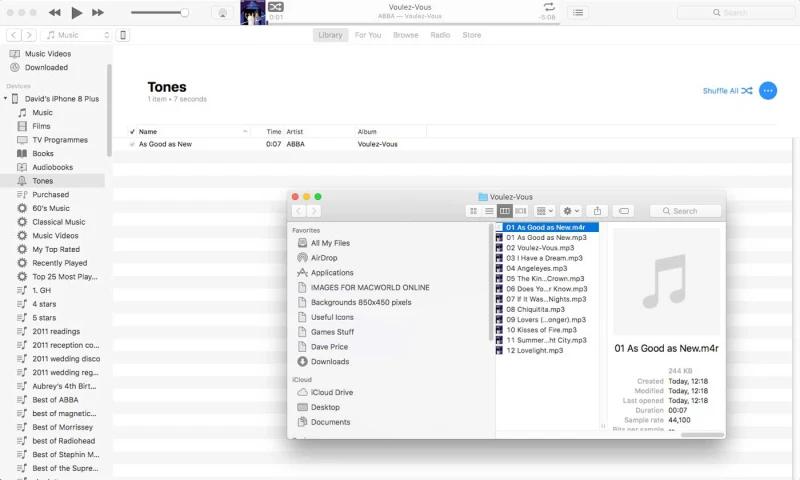Switch to the For You tab
Image resolution: width=800 pixels, height=480 pixels.
click(x=368, y=35)
